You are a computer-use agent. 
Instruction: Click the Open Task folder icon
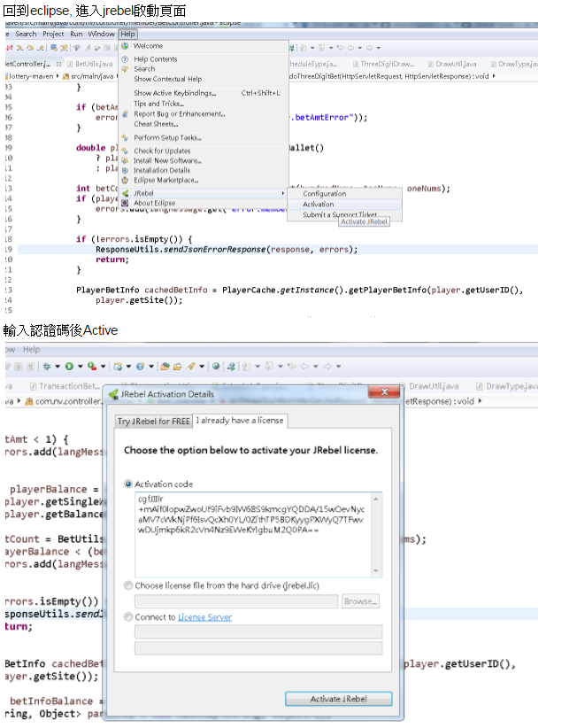click(x=177, y=367)
